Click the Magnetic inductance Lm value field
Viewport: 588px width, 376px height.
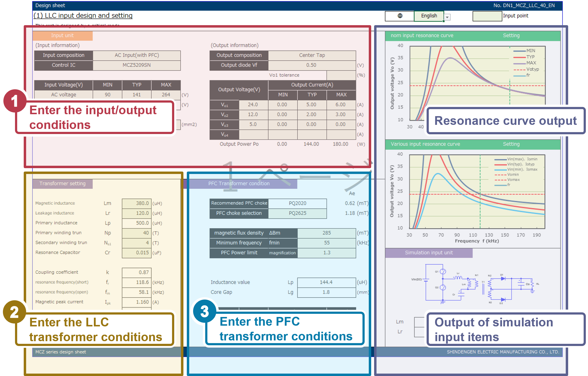(x=136, y=203)
